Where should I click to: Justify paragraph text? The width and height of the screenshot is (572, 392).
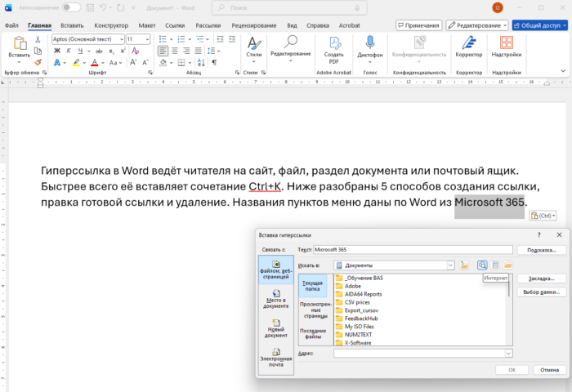[198, 51]
